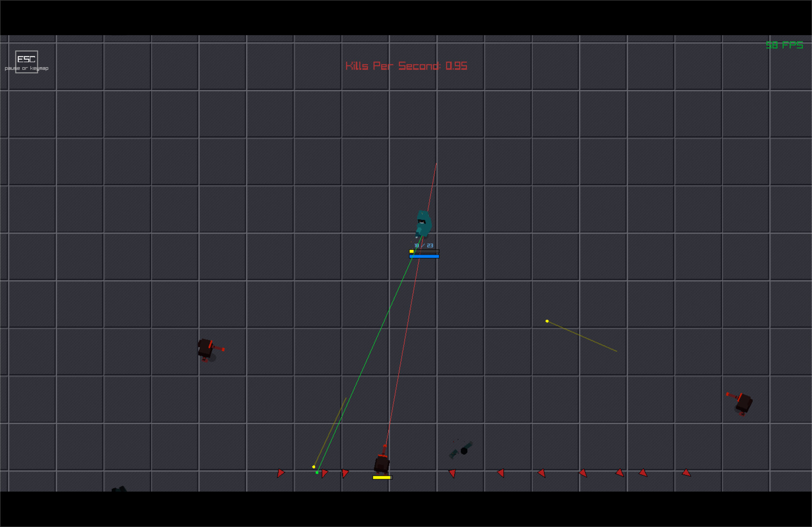Screen dimensions: 812x527
Task: Pick up the dropped weapon on the floor
Action: [461, 450]
